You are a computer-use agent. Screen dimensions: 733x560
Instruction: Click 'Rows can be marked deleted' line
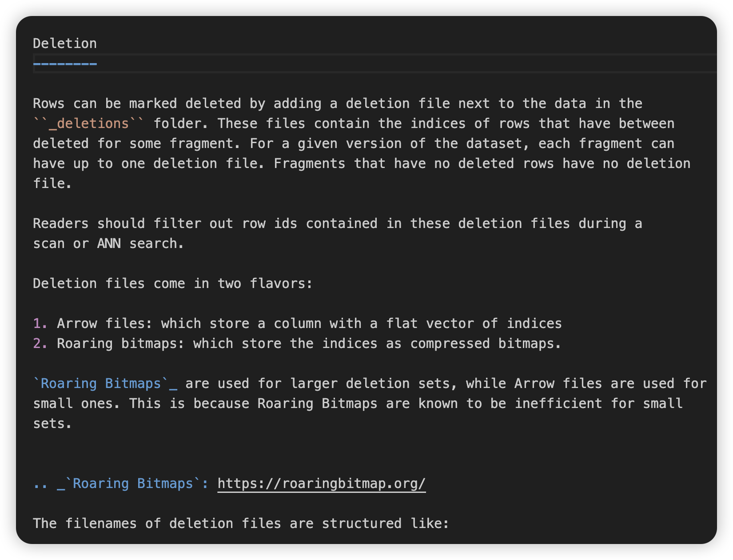(338, 104)
